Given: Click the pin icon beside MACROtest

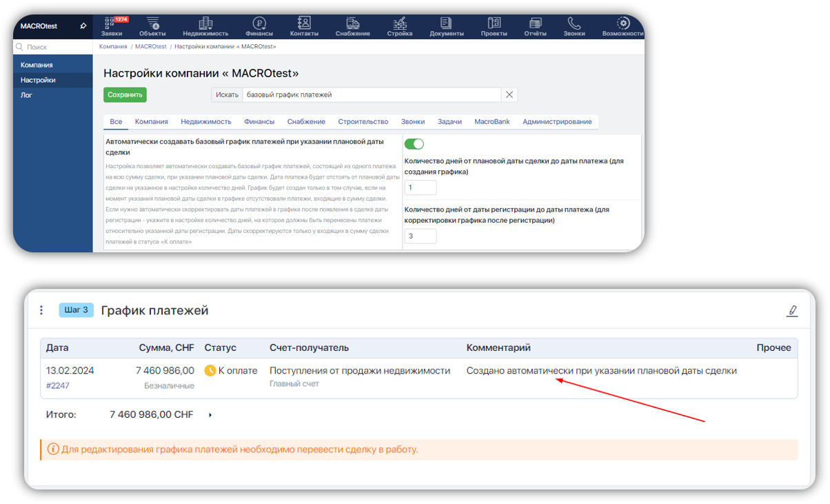Looking at the screenshot, I should pos(83,26).
